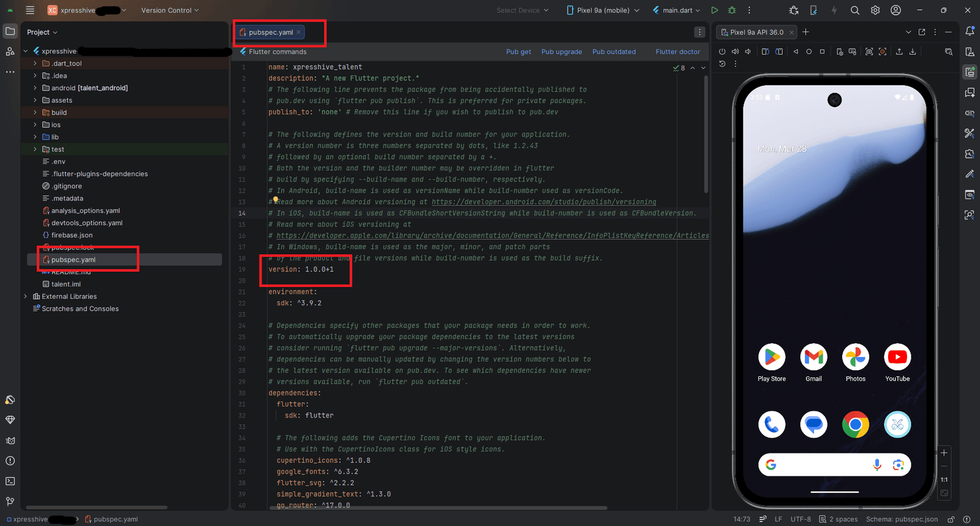Viewport: 980px width, 526px height.
Task: Start emulator screen recording
Action: click(883, 51)
